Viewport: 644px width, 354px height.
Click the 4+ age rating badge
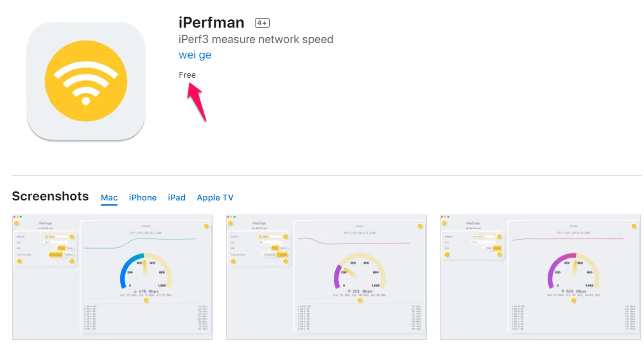tap(262, 23)
